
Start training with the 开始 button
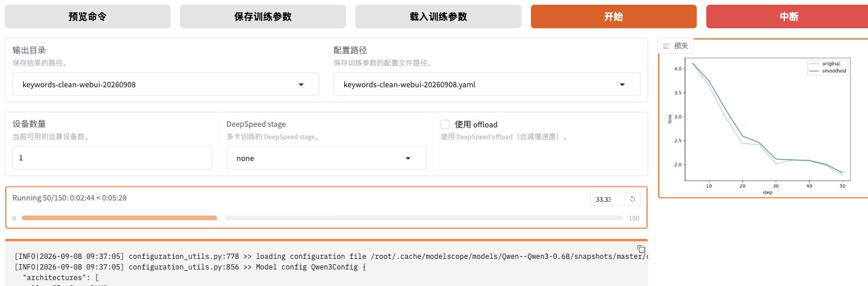tap(613, 17)
